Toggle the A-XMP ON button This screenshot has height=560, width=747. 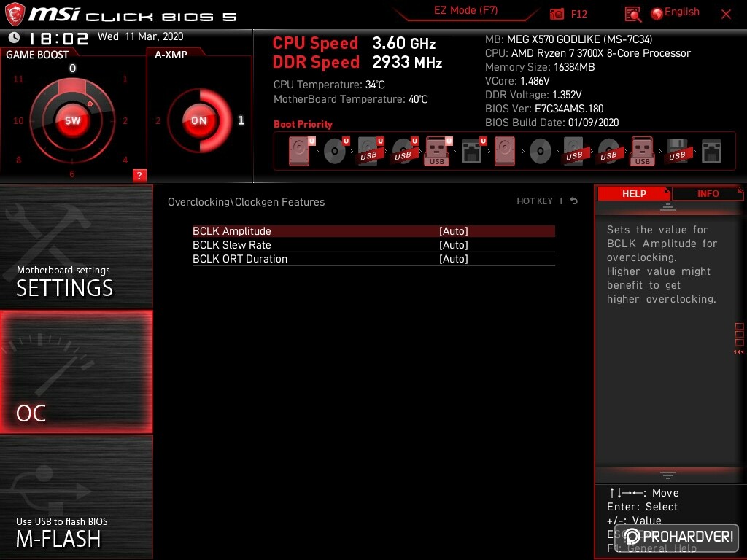click(x=199, y=120)
